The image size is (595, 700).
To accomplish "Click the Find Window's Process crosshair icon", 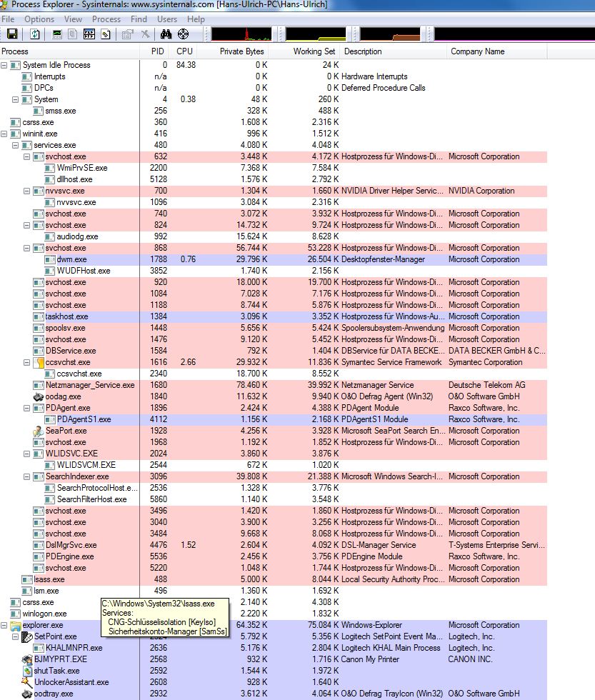I will 184,34.
